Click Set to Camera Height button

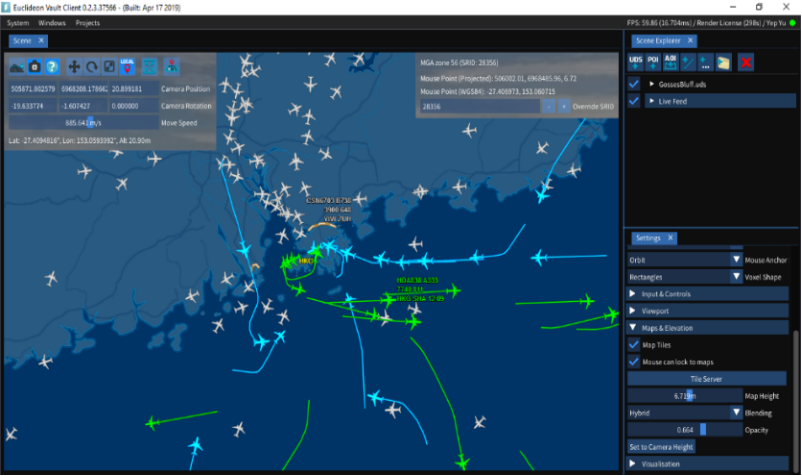[x=661, y=447]
